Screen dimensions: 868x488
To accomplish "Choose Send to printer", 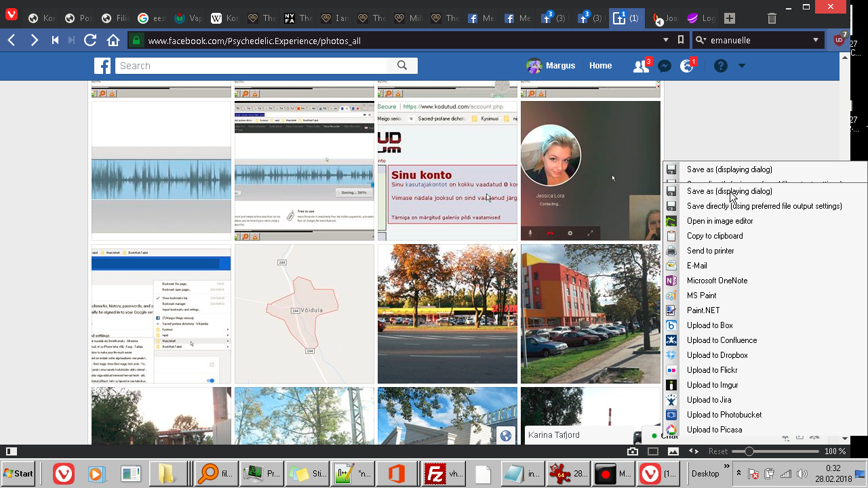I will (x=765, y=251).
